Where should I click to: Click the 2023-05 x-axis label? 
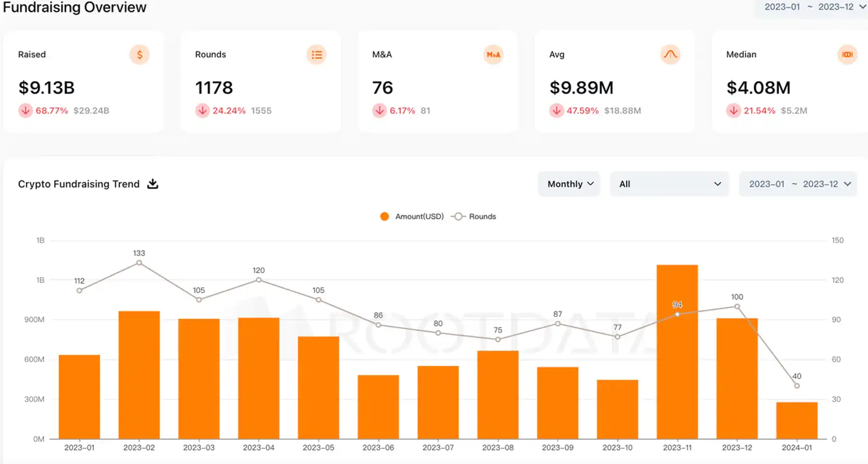318,448
